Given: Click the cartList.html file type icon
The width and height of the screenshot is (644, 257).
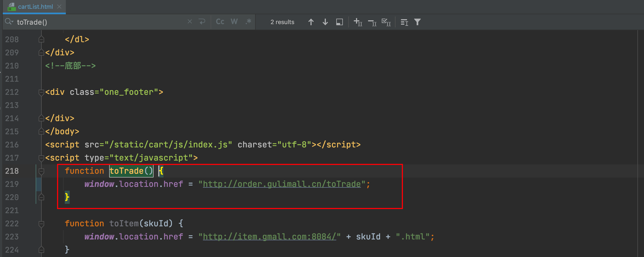Looking at the screenshot, I should pos(11,7).
